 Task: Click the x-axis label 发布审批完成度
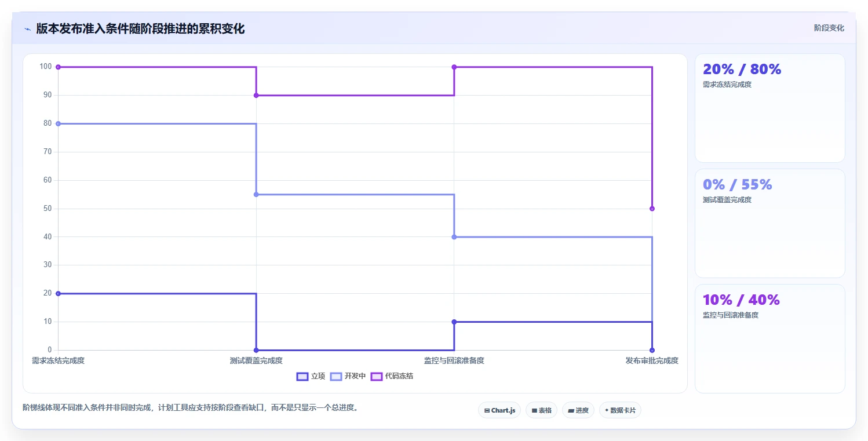tap(652, 360)
